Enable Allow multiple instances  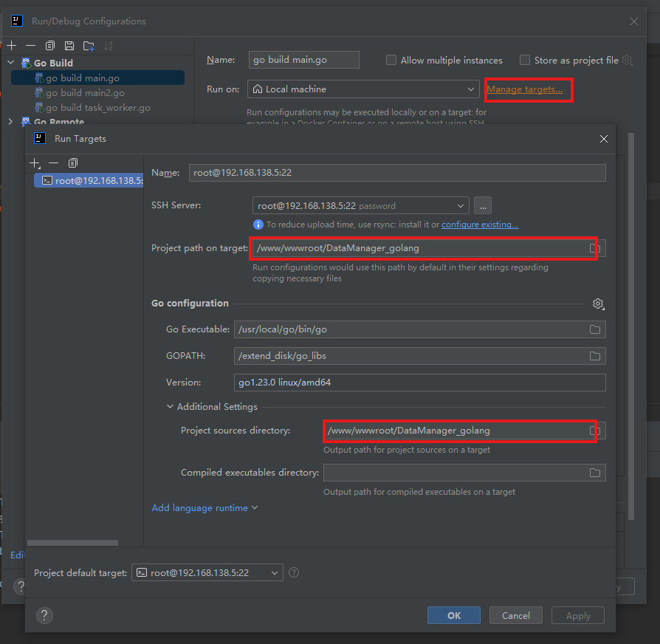click(x=391, y=61)
